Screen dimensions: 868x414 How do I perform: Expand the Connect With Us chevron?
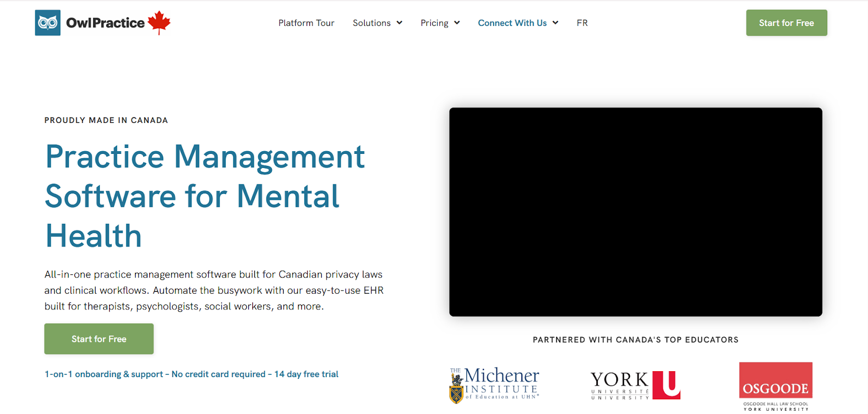pyautogui.click(x=556, y=23)
